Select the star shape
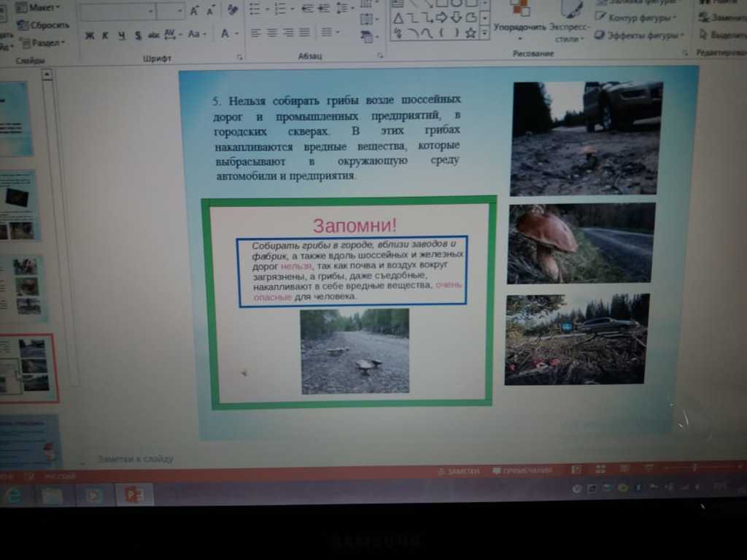 471,33
